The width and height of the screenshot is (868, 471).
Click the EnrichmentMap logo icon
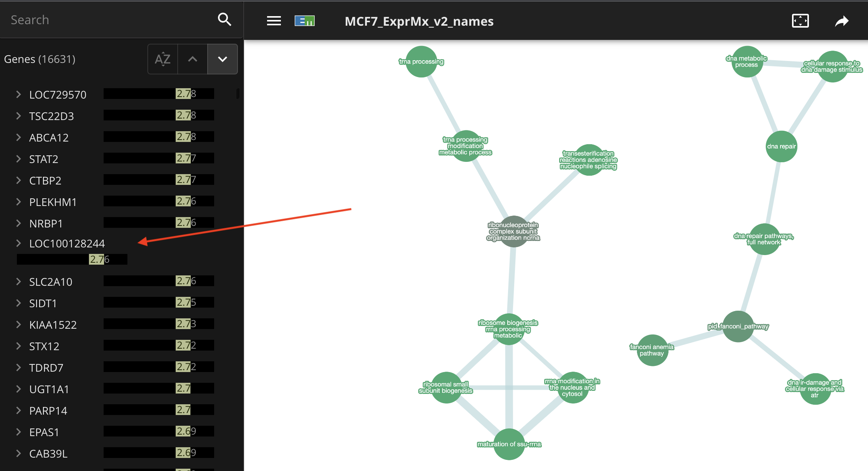tap(304, 21)
